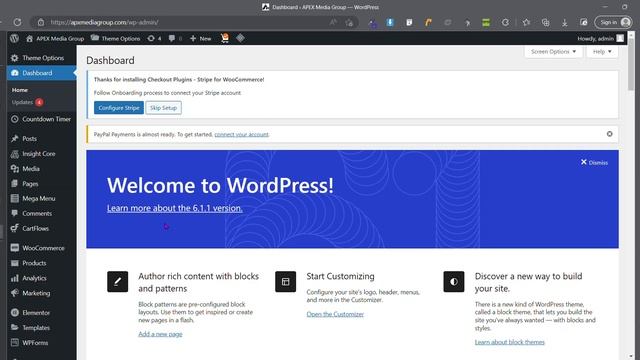Click the blue download extension icon
The image size is (640, 360).
point(390,22)
